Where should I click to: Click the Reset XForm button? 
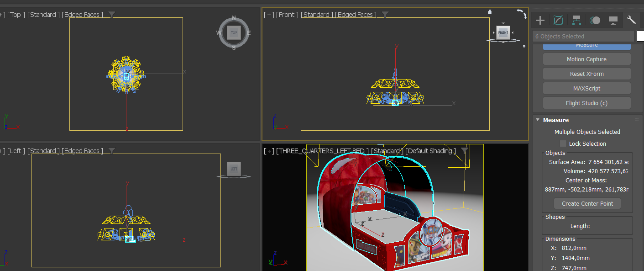click(586, 74)
